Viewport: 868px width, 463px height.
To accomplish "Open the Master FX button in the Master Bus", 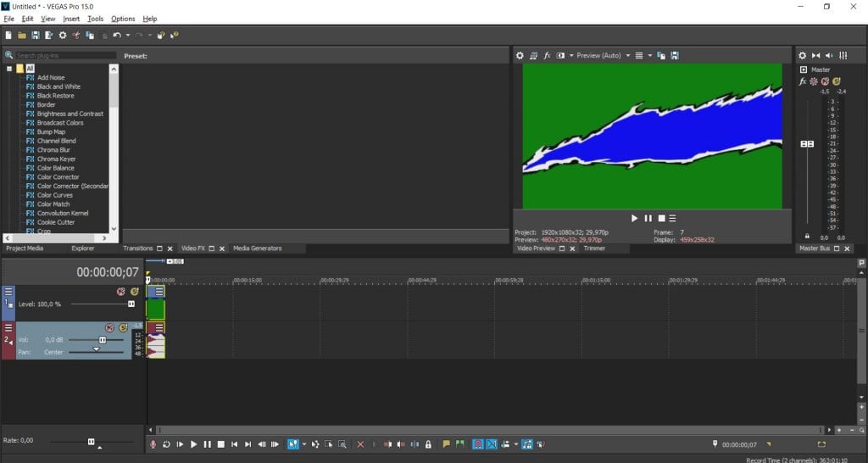I will pyautogui.click(x=804, y=81).
